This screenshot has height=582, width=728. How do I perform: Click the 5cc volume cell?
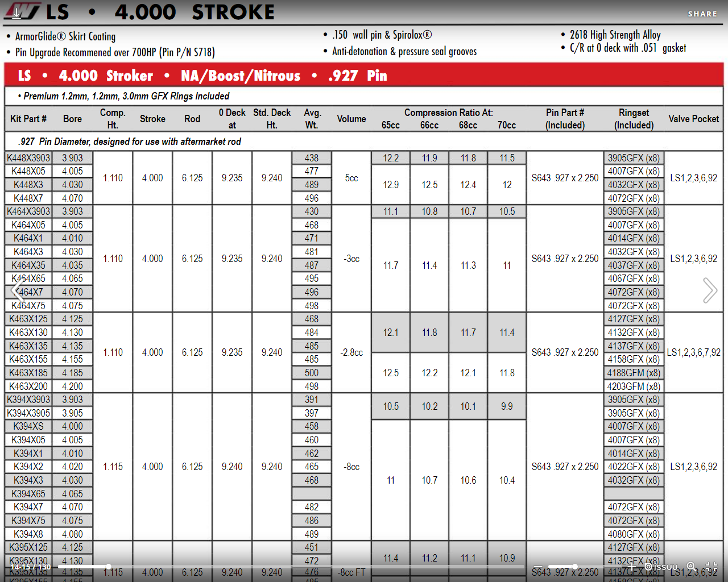[x=351, y=178]
